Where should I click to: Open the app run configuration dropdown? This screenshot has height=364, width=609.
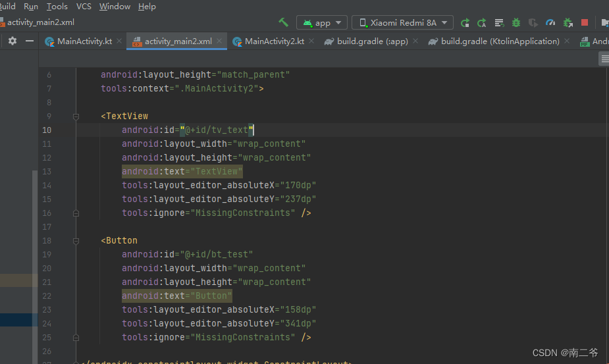(322, 22)
